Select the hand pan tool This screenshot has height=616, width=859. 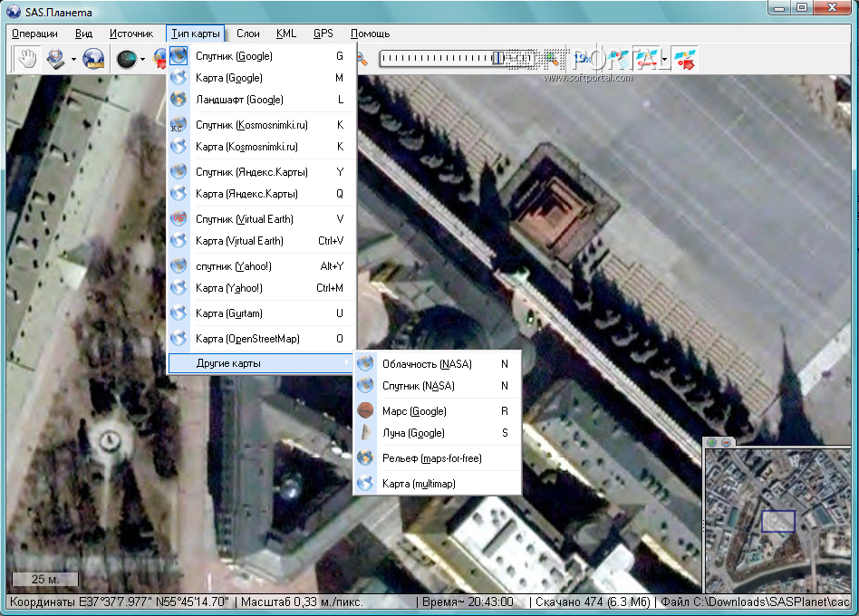coord(27,60)
